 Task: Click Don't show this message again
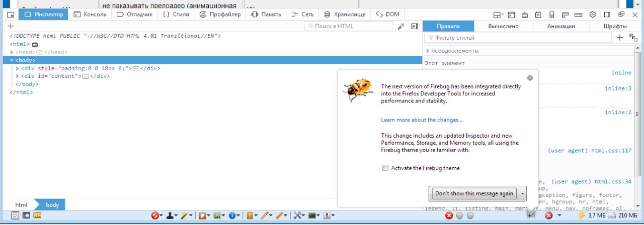tap(474, 193)
